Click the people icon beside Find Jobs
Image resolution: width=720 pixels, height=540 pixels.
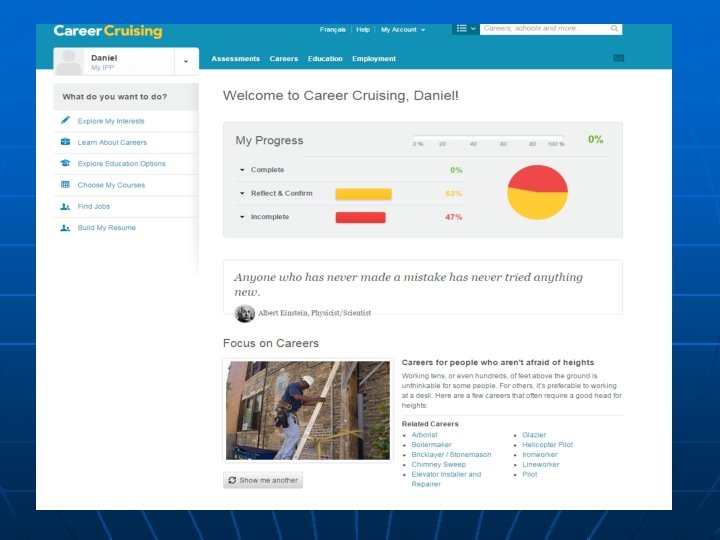point(65,206)
